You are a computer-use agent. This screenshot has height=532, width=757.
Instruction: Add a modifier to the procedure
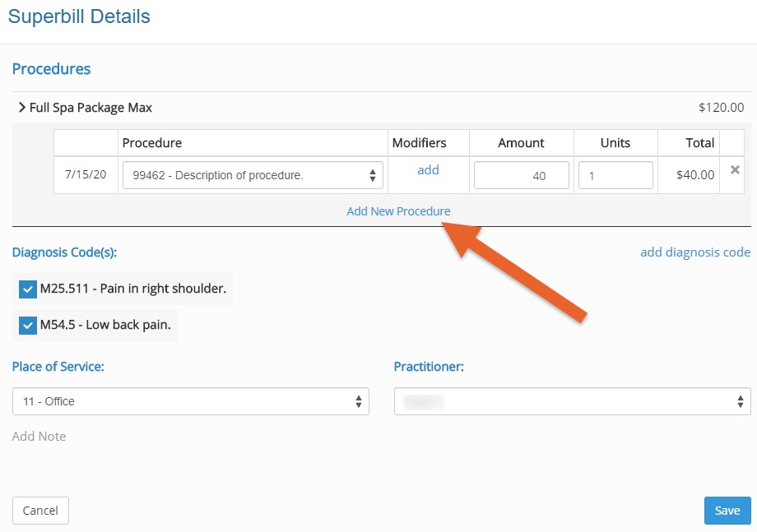tap(428, 169)
